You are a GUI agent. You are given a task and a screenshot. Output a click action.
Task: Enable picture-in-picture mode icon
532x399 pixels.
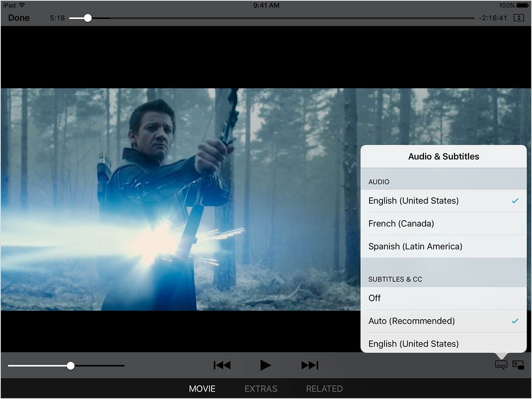click(x=518, y=365)
